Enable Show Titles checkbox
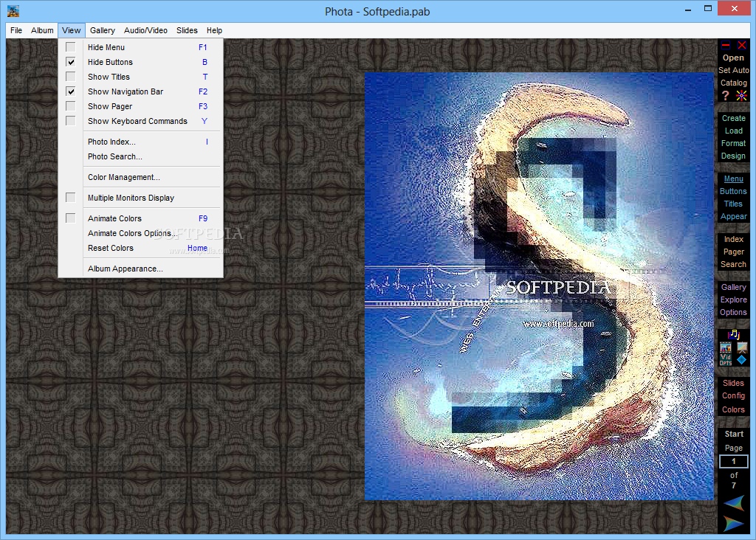This screenshot has width=756, height=540. coord(70,77)
